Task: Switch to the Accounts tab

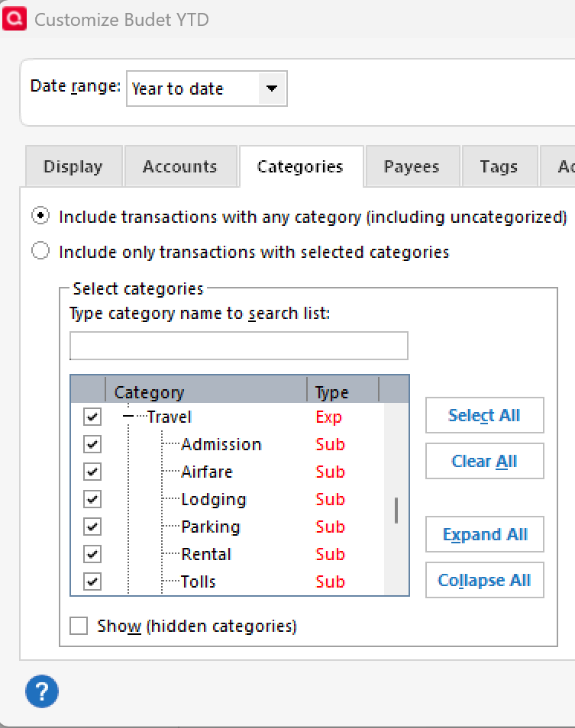Action: (x=179, y=166)
